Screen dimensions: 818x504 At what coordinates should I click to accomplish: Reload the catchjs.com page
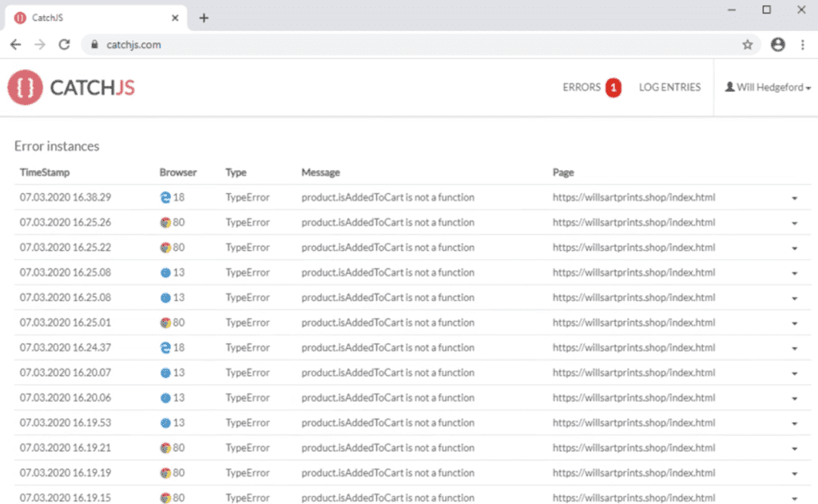click(x=64, y=45)
